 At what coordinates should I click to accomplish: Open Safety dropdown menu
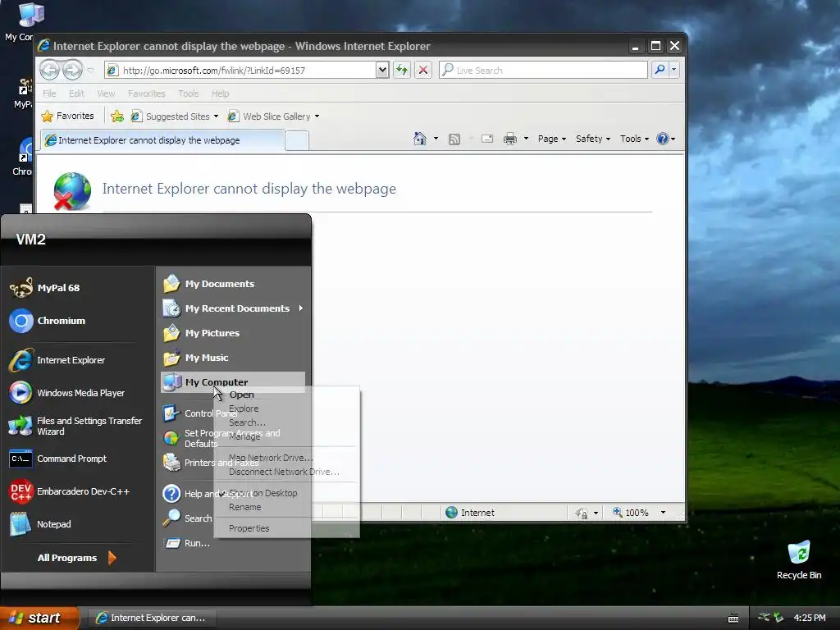592,139
